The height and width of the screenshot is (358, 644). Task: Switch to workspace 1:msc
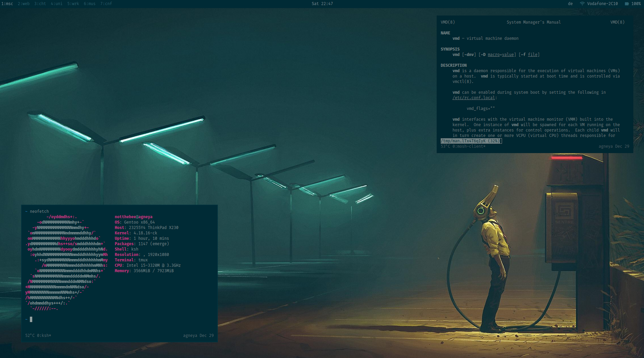pos(7,4)
